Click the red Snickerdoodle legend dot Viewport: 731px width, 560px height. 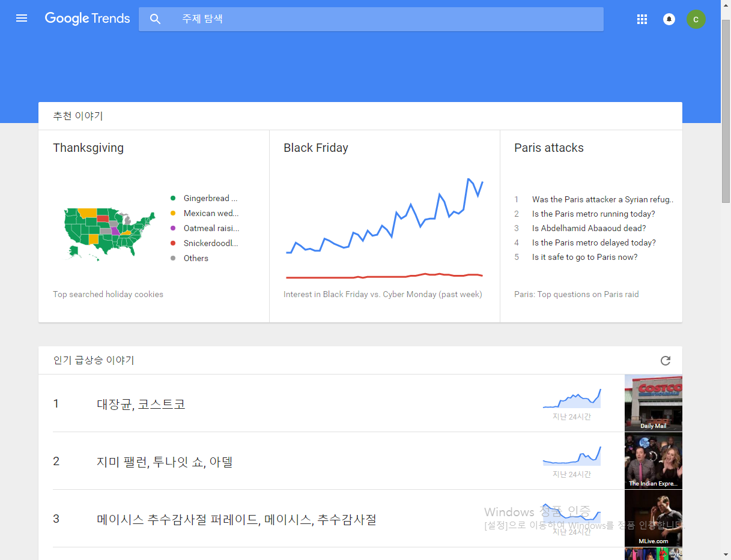pos(173,243)
